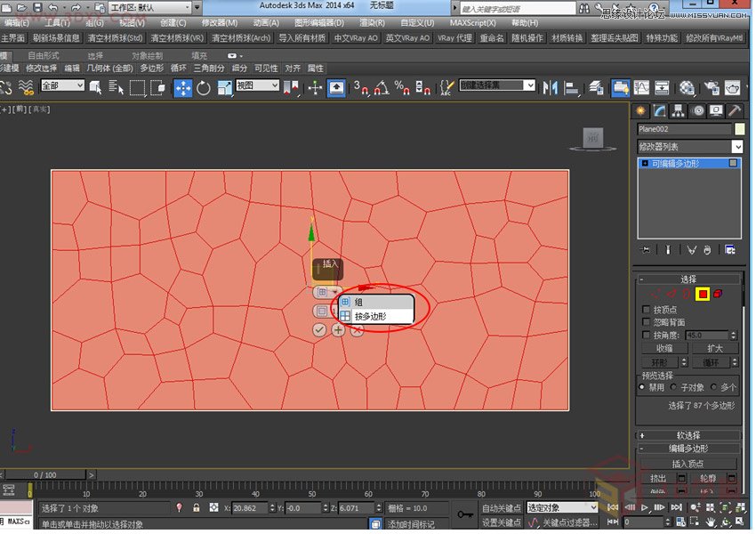The image size is (756, 534).
Task: Activate the Select and Rotate tool
Action: point(205,86)
